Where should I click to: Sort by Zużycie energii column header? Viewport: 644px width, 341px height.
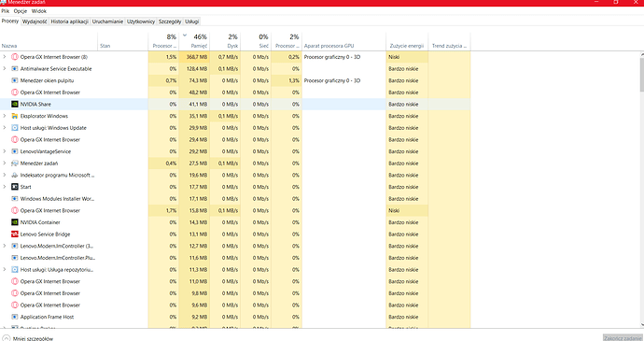coord(407,41)
